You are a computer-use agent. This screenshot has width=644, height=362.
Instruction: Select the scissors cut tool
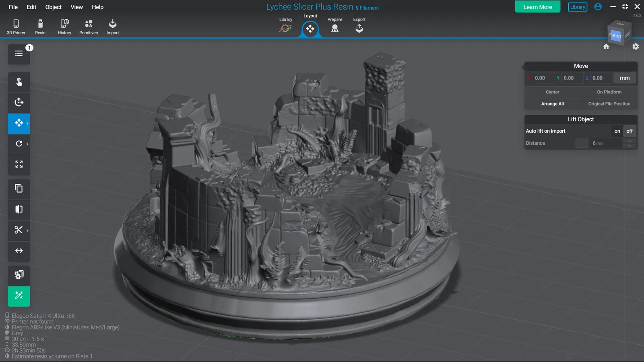pyautogui.click(x=19, y=230)
